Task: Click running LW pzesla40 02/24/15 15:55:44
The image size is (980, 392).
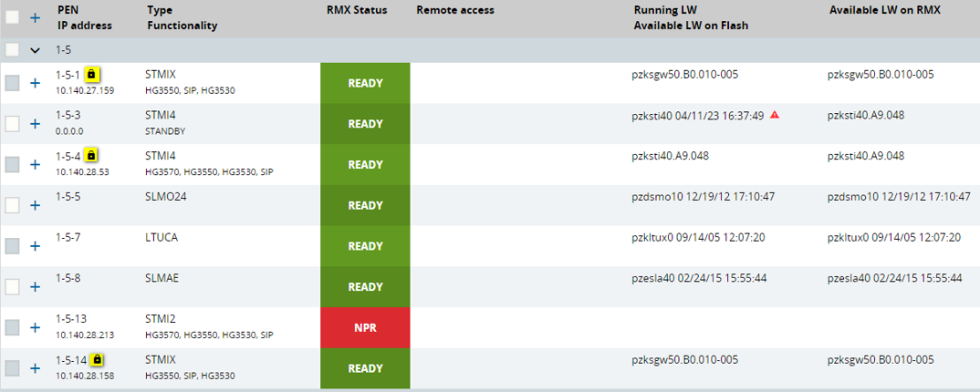Action: point(699,278)
